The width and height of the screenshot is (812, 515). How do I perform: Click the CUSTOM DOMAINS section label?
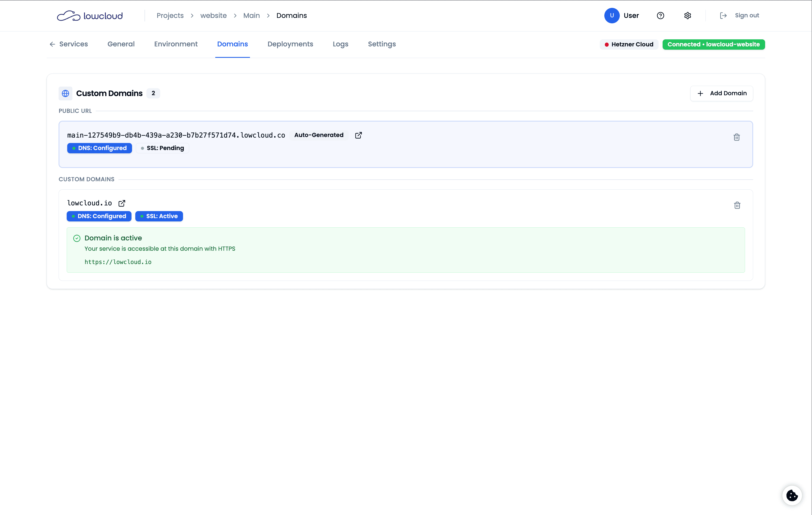click(x=86, y=180)
